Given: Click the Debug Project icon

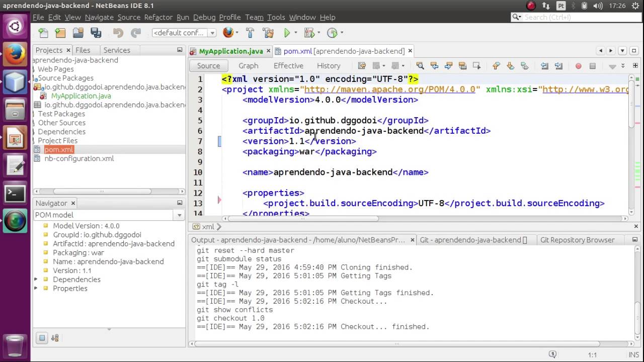Looking at the screenshot, I should [x=309, y=33].
